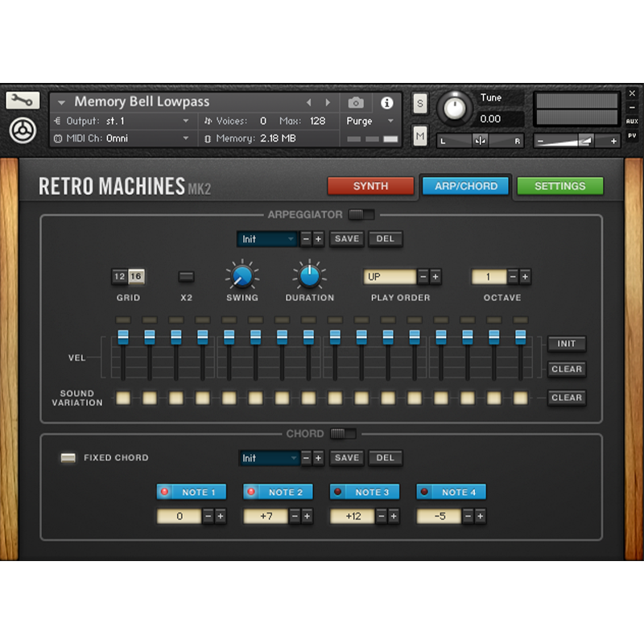Toggle last sound variation step square

click(520, 398)
